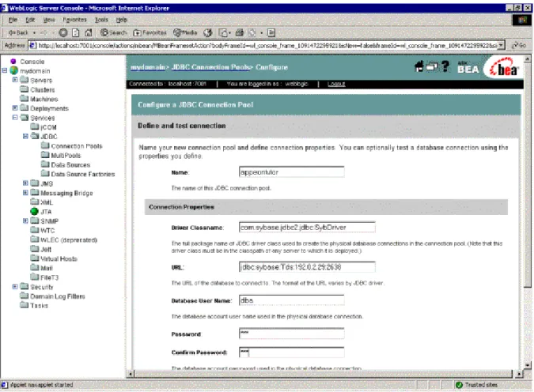The height and width of the screenshot is (392, 534).
Task: Click the Driver Classname input field
Action: point(307,227)
